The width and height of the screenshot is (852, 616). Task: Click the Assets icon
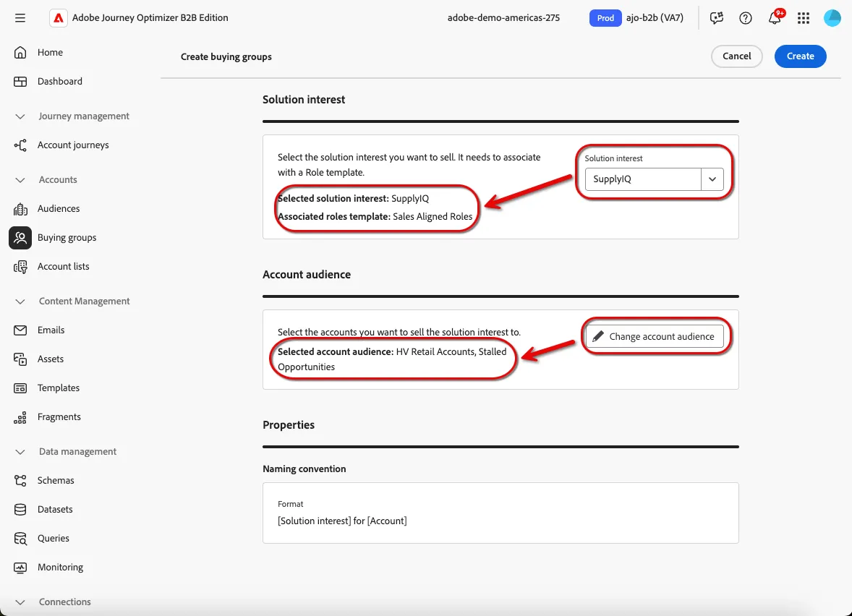tap(20, 359)
